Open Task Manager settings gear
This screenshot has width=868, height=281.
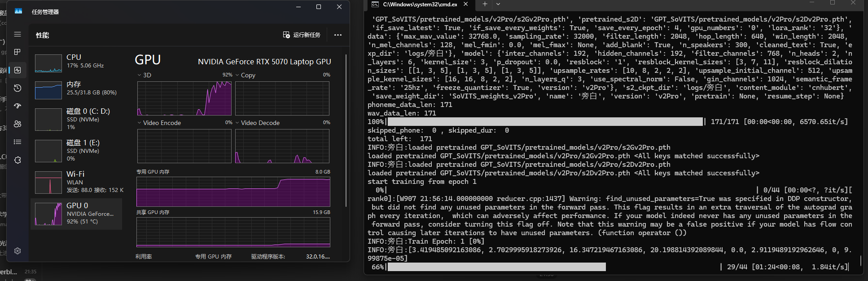pyautogui.click(x=18, y=251)
